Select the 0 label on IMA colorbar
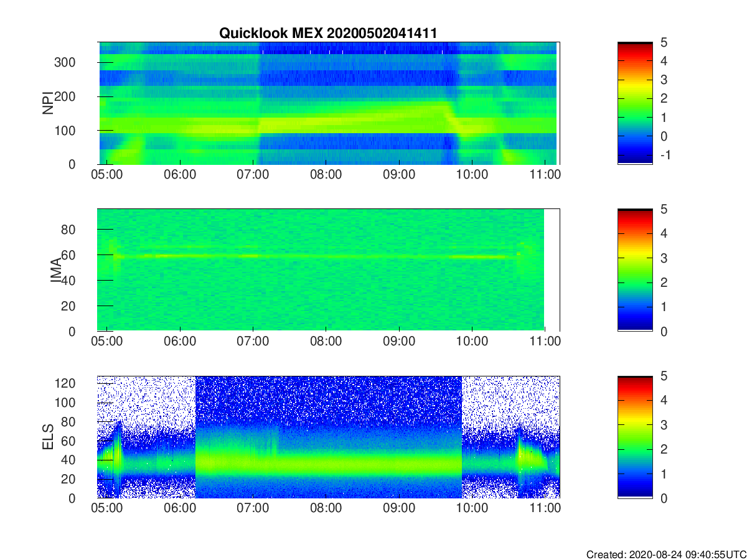This screenshot has width=747, height=560. click(x=663, y=331)
